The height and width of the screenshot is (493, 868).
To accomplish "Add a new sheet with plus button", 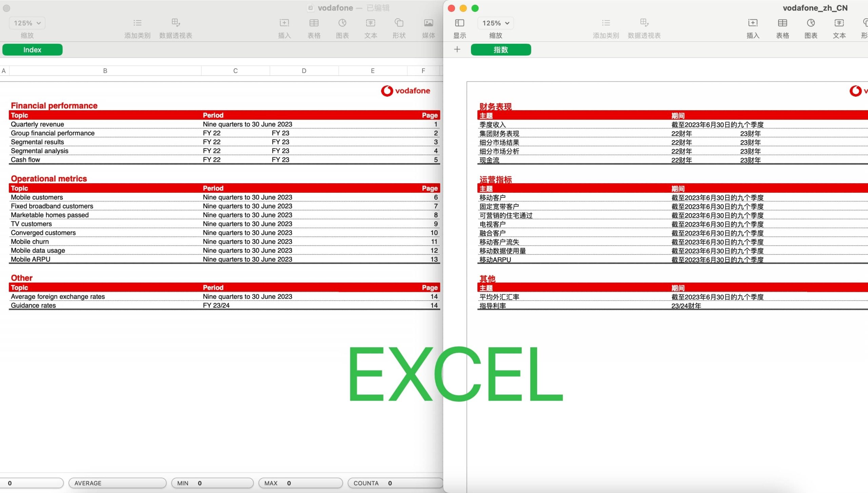I will 457,50.
